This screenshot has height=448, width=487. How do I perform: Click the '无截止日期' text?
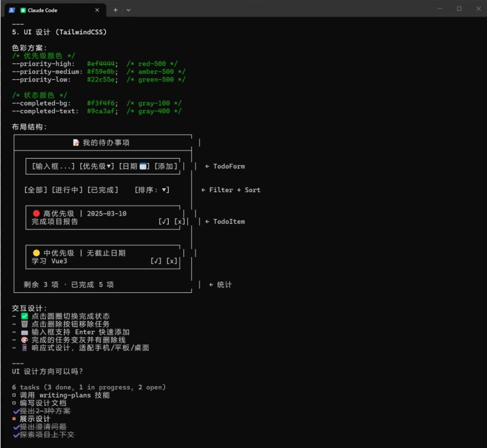[106, 253]
